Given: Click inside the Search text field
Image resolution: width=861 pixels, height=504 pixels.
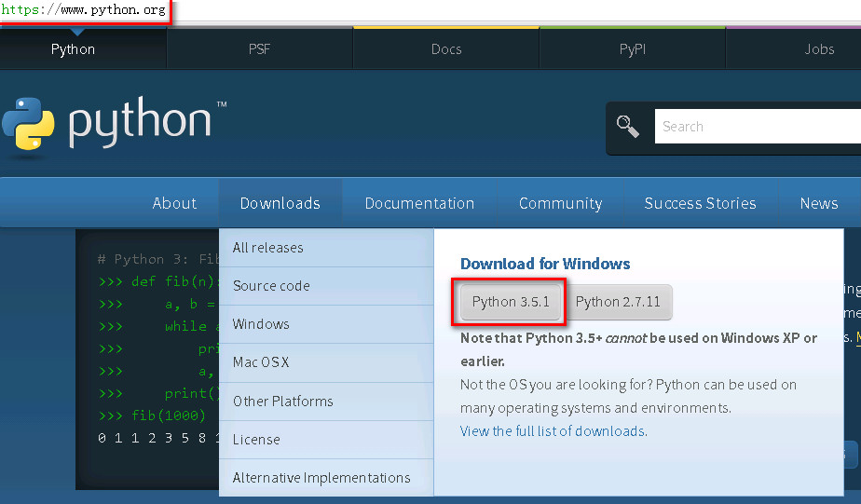Looking at the screenshot, I should click(x=755, y=127).
